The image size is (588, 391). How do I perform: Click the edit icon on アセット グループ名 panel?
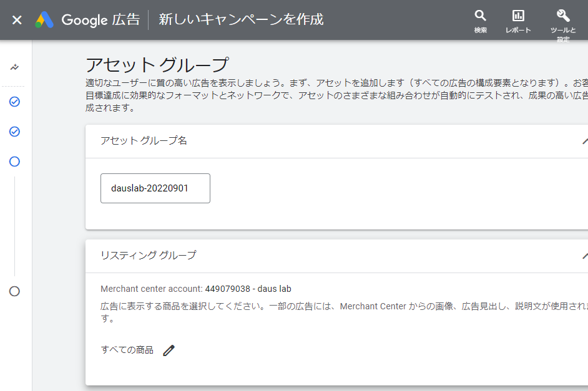(584, 142)
